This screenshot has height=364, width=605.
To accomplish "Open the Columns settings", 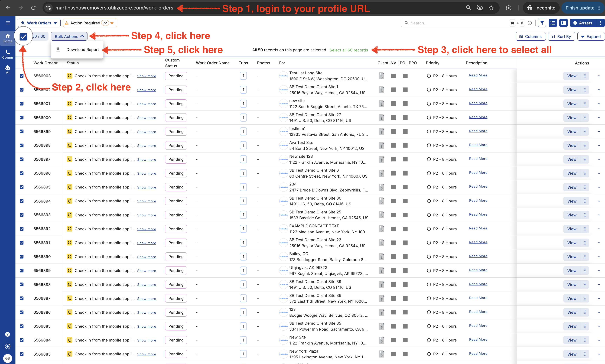I will pyautogui.click(x=531, y=37).
